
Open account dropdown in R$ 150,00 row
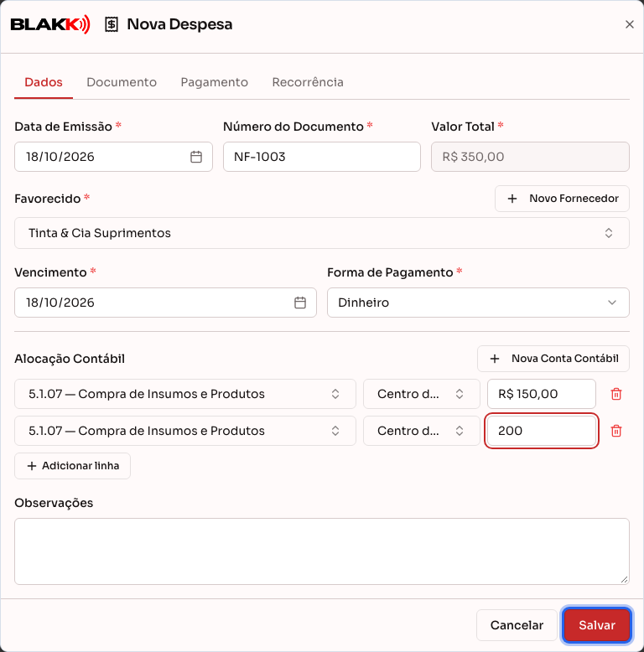(x=185, y=394)
